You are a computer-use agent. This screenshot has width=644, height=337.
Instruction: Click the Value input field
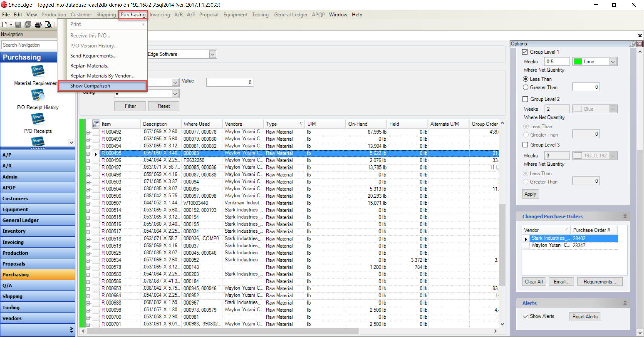tap(229, 82)
